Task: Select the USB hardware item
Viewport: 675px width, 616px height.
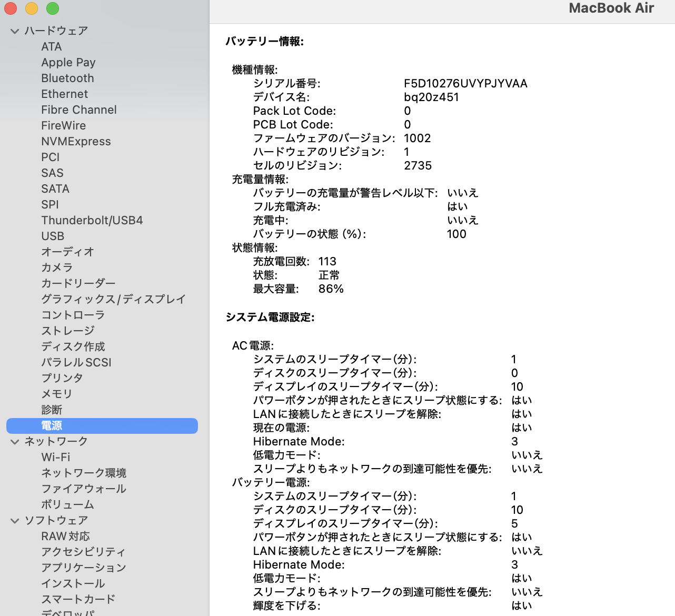Action: click(x=53, y=236)
